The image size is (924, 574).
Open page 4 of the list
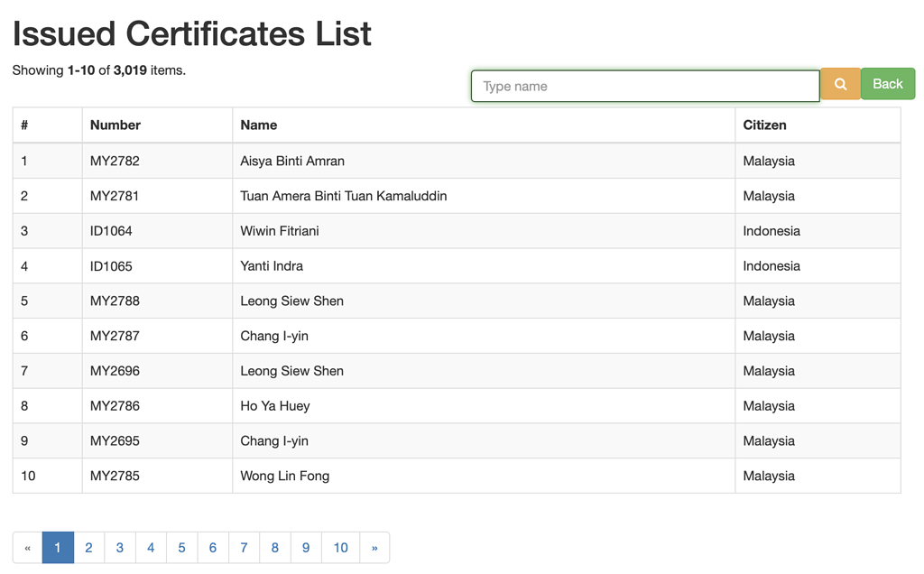click(x=151, y=547)
